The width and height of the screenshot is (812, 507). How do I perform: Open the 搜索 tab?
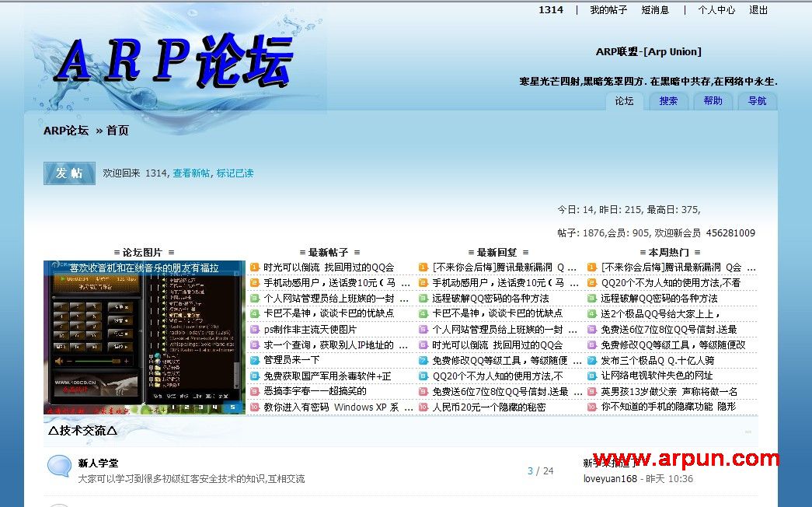(668, 101)
